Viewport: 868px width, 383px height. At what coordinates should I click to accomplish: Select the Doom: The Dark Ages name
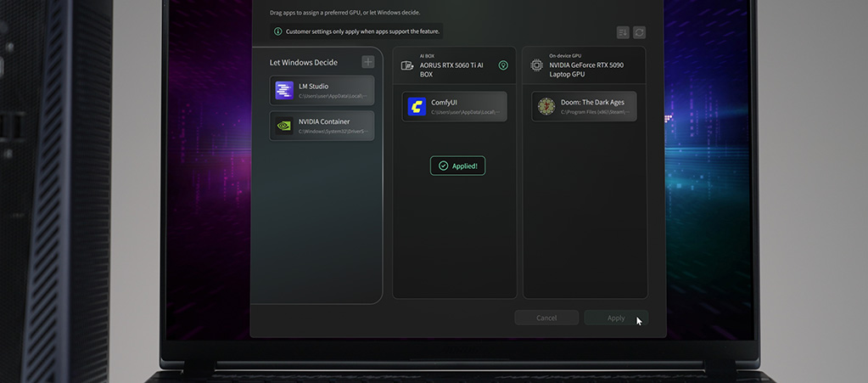click(592, 103)
